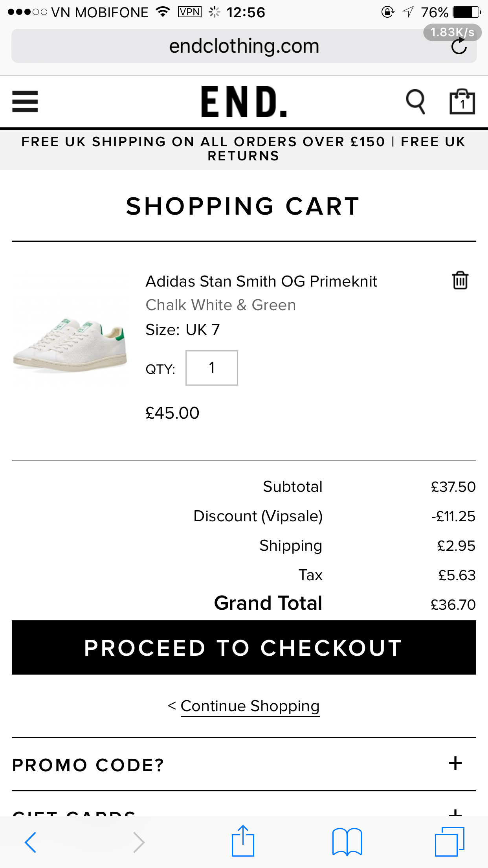Follow the Continue Shopping link
Screen dimensions: 488x868
(x=250, y=706)
